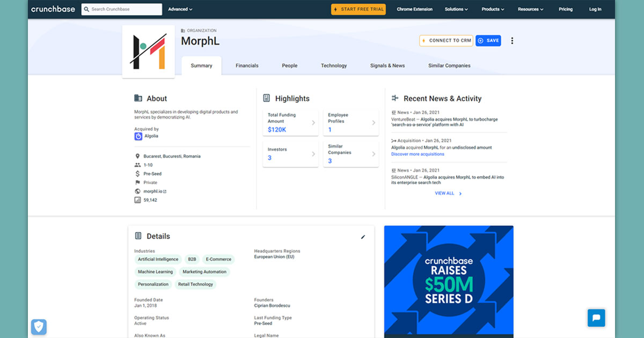Screen dimensions: 644x338
Task: Click the Personalization industry tag
Action: 153,284
